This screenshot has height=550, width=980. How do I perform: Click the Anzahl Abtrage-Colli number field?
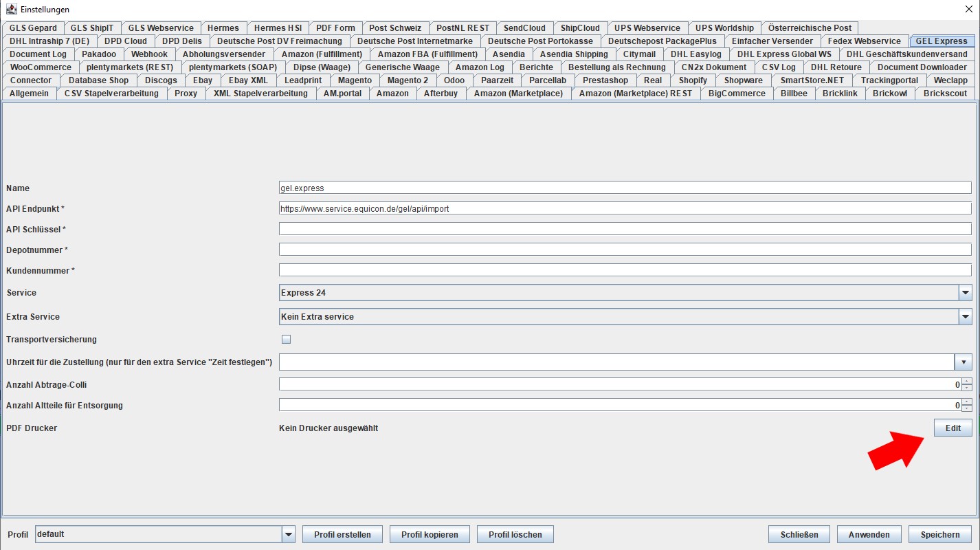(621, 385)
